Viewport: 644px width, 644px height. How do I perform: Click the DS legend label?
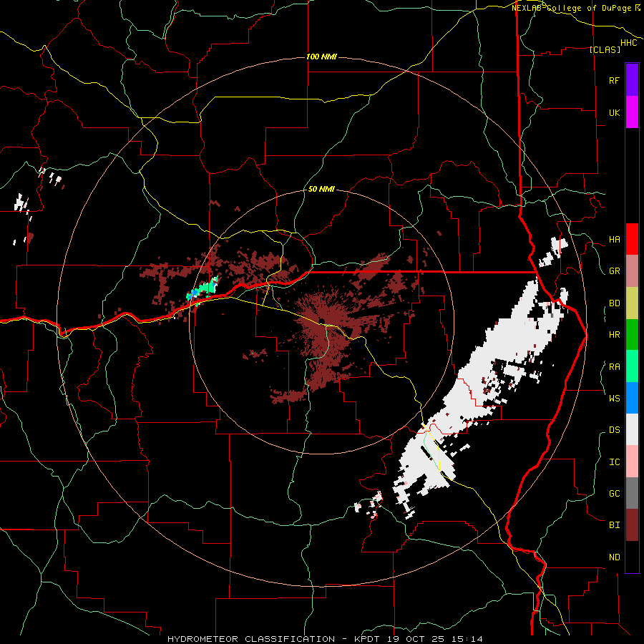point(614,429)
